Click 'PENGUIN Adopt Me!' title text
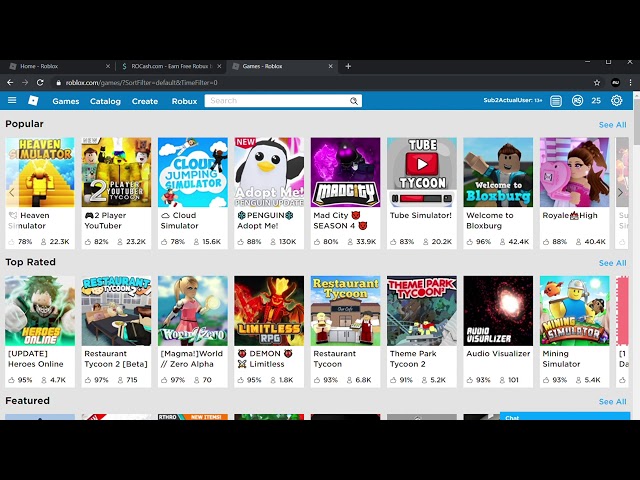 pyautogui.click(x=265, y=220)
